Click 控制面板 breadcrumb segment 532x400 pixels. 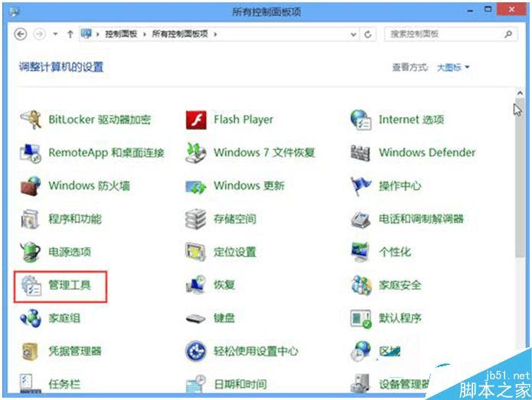[x=121, y=34]
